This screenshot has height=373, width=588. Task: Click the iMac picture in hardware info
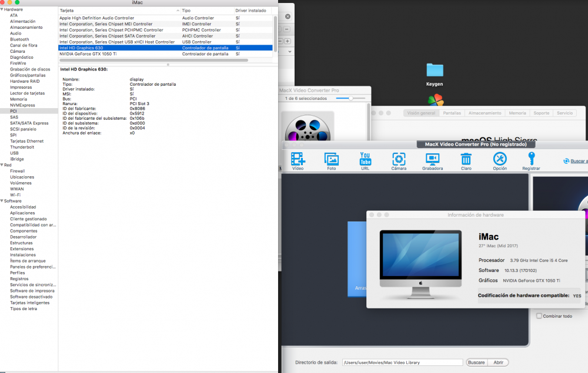click(x=420, y=264)
